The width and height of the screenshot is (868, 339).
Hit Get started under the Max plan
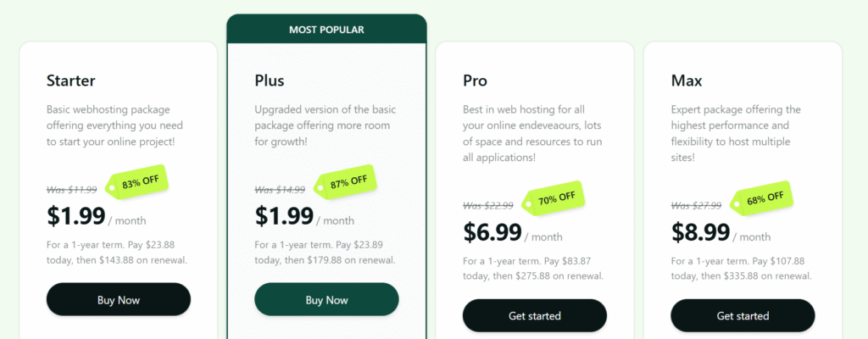[743, 315]
